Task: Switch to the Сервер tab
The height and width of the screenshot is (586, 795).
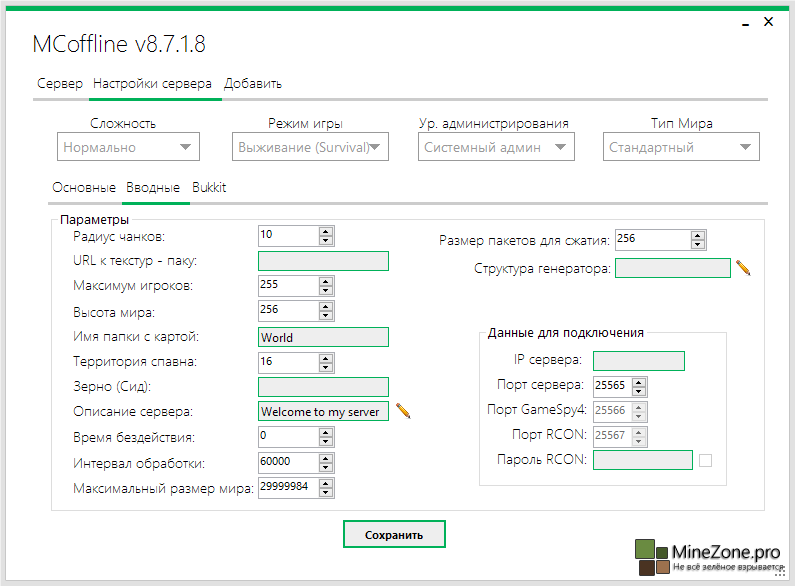Action: pos(60,84)
